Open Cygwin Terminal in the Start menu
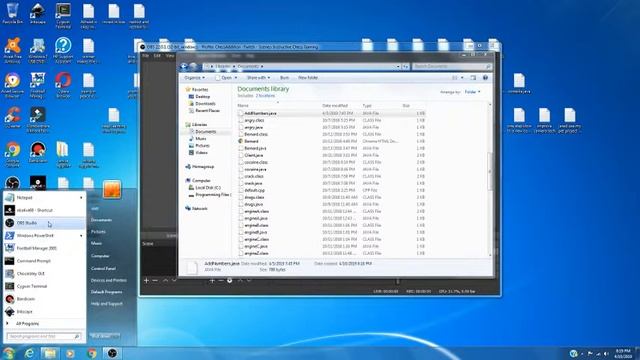Screen dimensions: 640x360 click(44, 286)
